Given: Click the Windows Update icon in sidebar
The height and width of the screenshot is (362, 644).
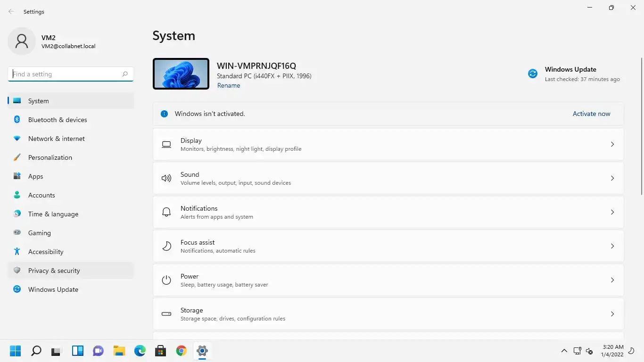Looking at the screenshot, I should click(17, 289).
